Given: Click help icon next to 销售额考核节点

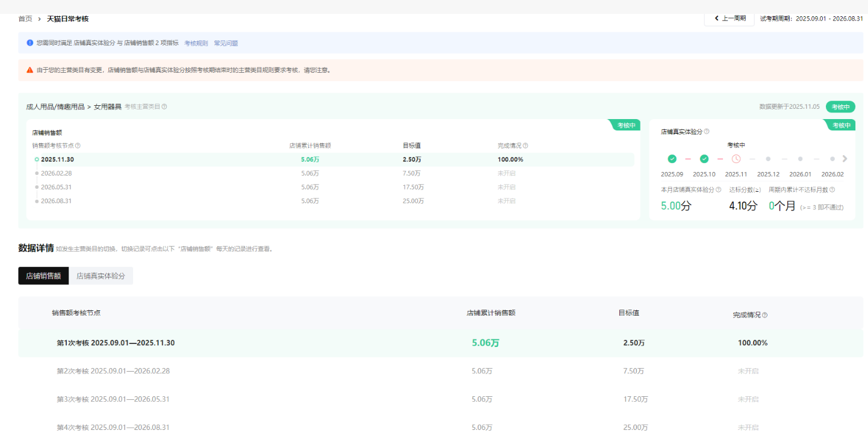Looking at the screenshot, I should [78, 146].
